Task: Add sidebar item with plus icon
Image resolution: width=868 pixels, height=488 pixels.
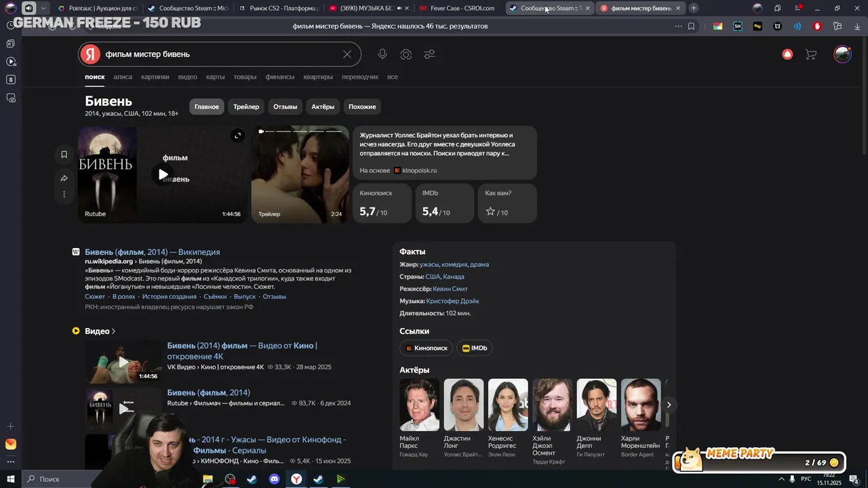Action: (x=10, y=426)
